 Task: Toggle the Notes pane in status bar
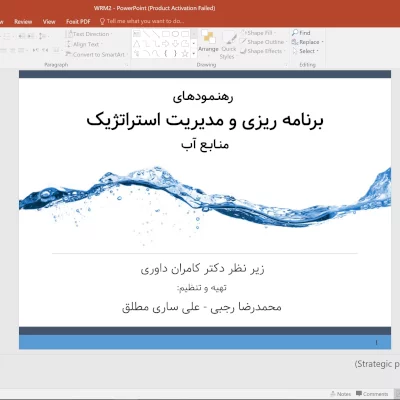coord(340,394)
